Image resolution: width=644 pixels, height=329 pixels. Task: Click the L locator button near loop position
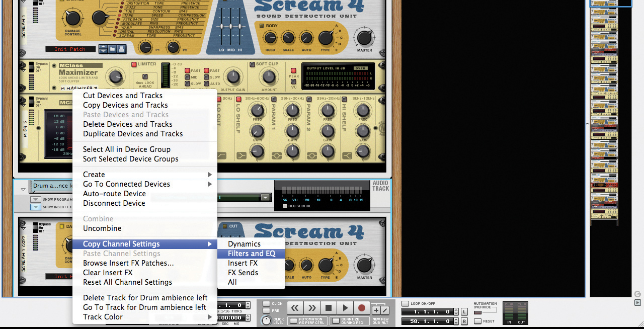[x=464, y=312]
